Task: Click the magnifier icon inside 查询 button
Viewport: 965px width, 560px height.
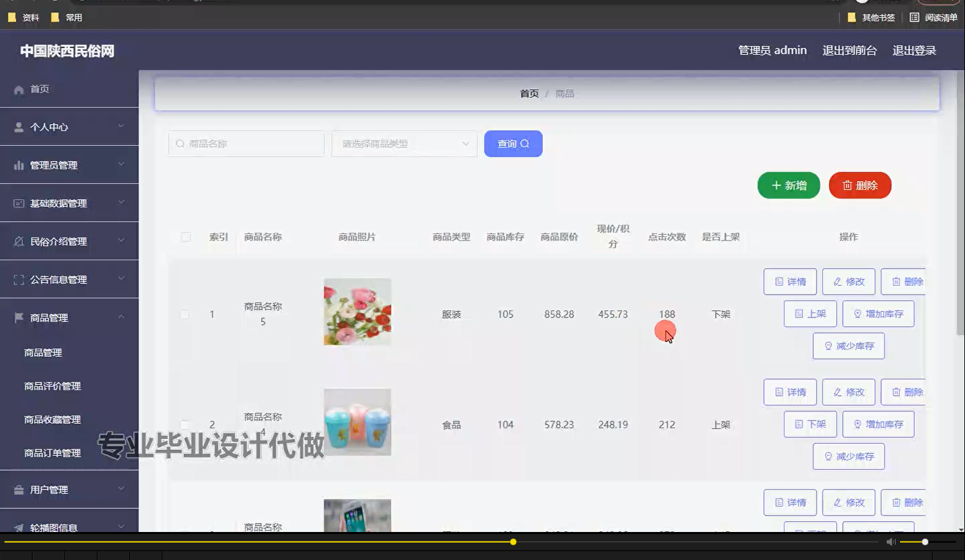Action: (x=524, y=144)
